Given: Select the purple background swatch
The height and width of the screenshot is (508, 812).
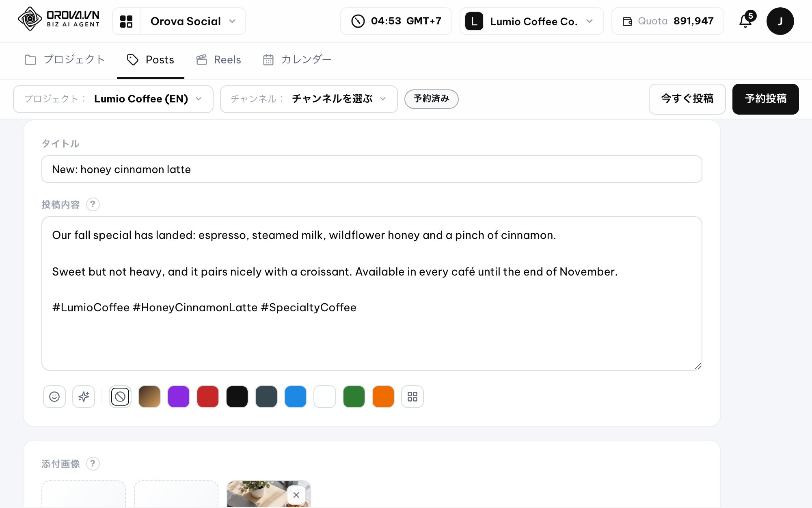Looking at the screenshot, I should click(x=179, y=396).
